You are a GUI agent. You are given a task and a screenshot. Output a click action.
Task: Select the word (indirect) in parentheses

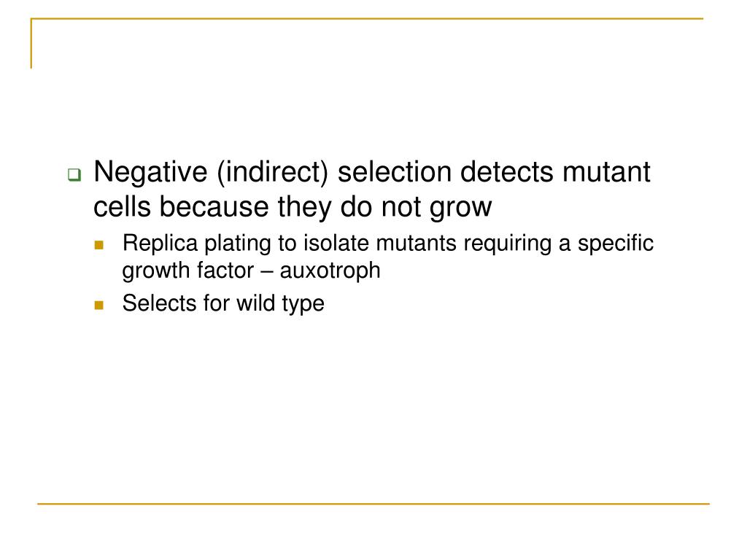point(273,172)
